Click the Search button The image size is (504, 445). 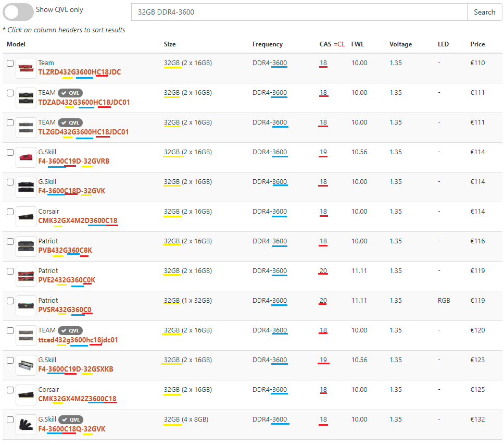coord(484,12)
